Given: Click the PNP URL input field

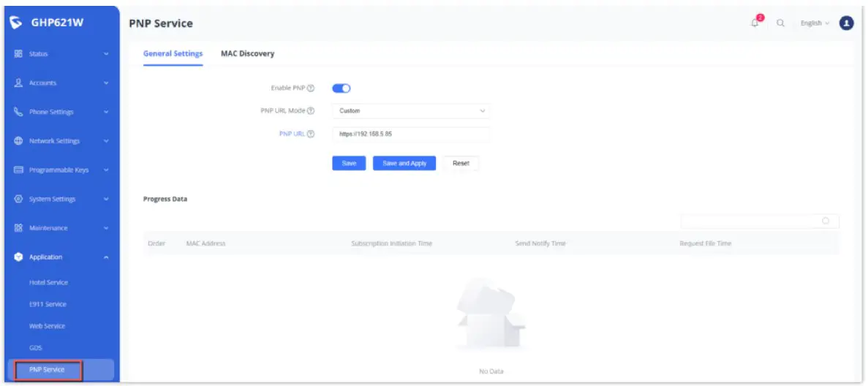Looking at the screenshot, I should pos(411,134).
